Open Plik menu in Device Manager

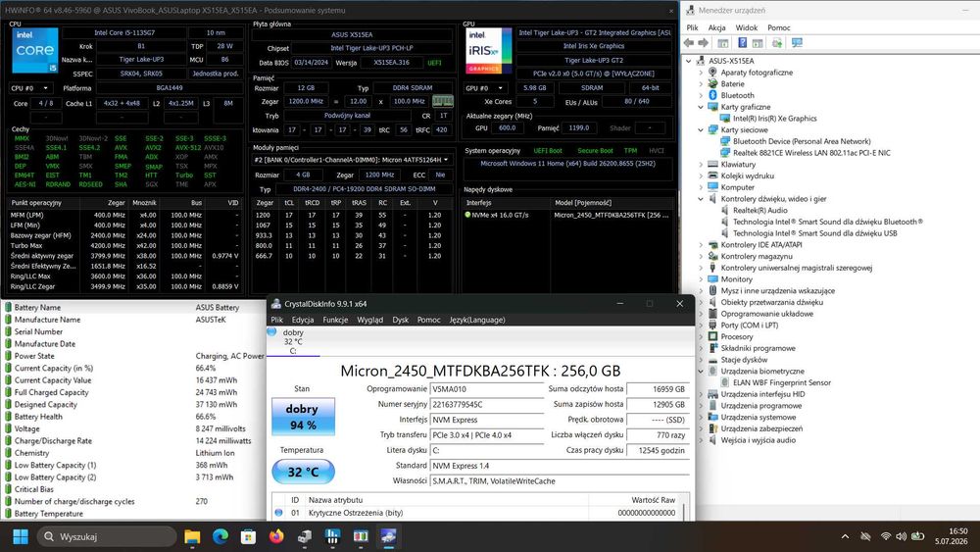pyautogui.click(x=692, y=27)
